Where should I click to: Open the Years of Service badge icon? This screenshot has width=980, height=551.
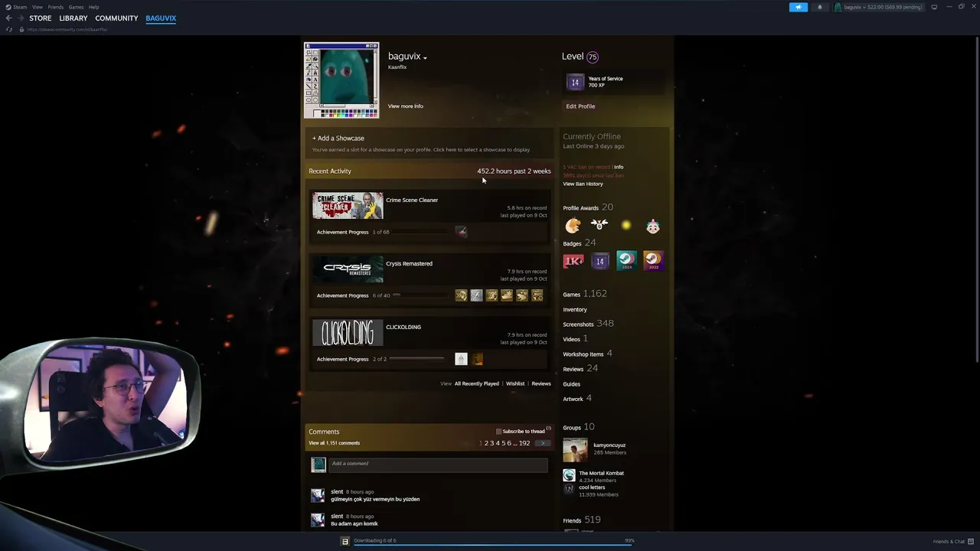coord(575,82)
